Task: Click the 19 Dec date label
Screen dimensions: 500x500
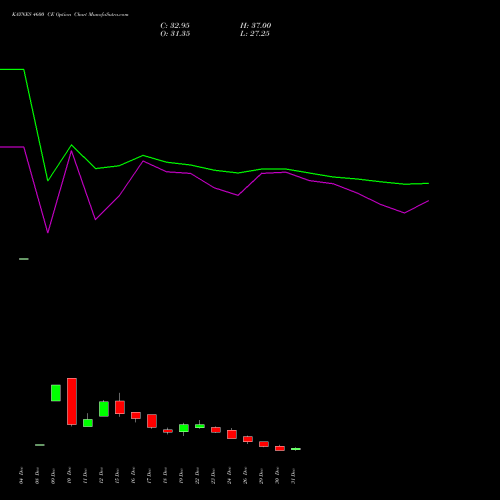Action: click(x=182, y=476)
